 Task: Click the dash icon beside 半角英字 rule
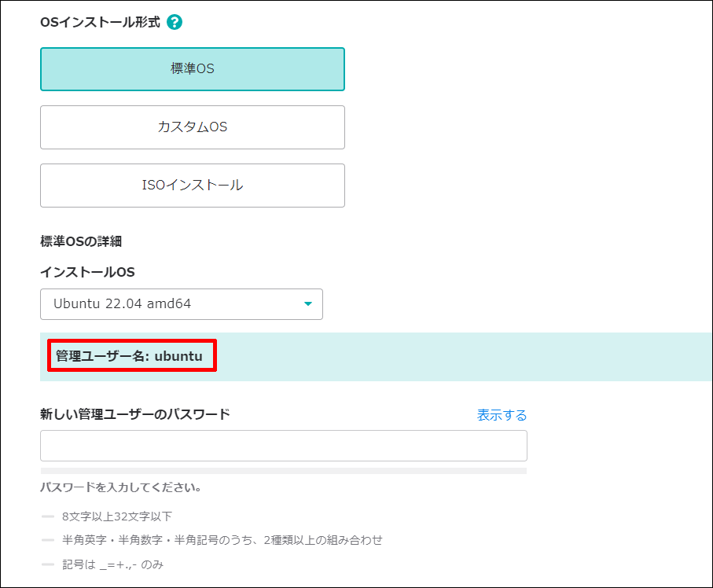(48, 540)
